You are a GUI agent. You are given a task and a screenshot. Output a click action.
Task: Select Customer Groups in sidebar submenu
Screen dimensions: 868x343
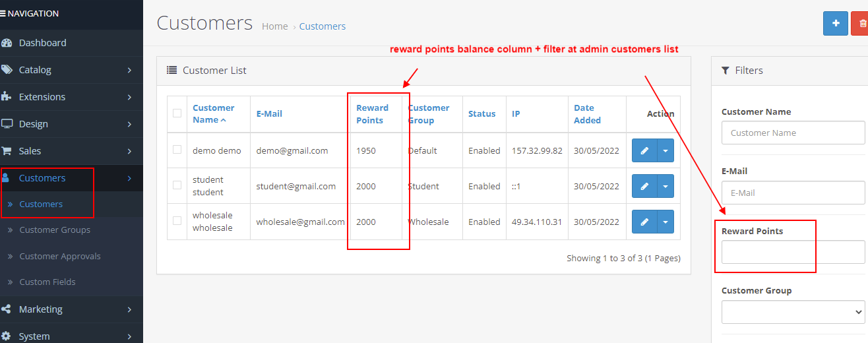[55, 230]
